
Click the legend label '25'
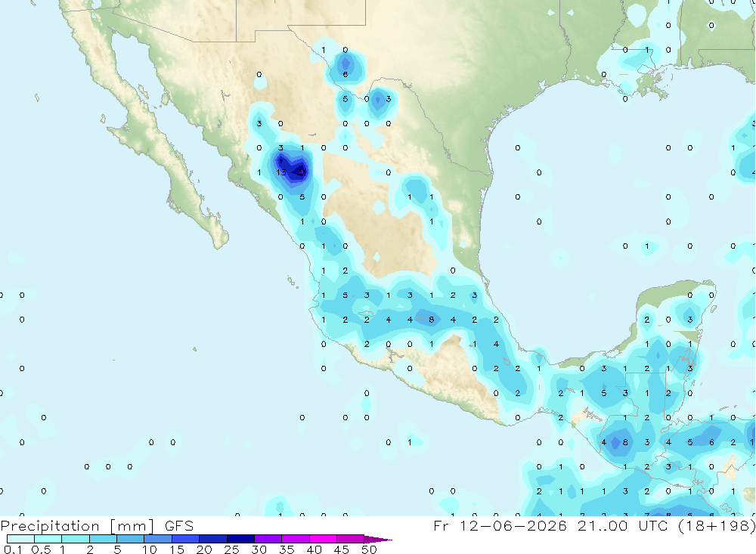pyautogui.click(x=231, y=549)
